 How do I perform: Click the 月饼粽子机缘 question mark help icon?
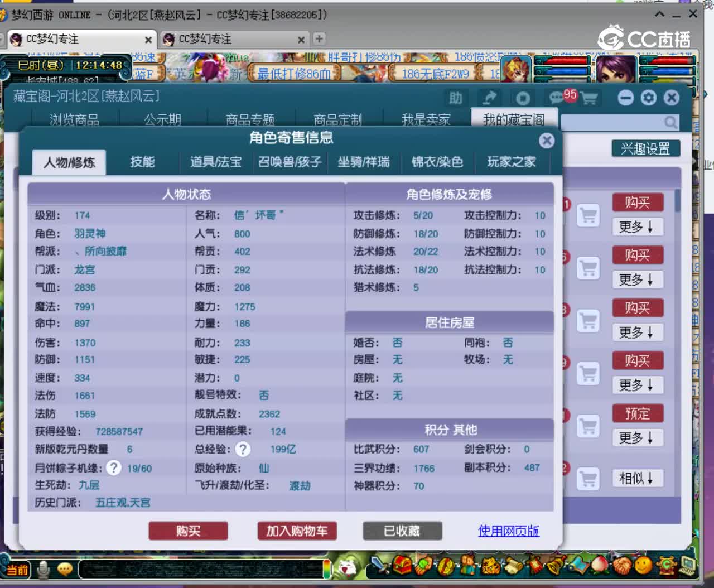pyautogui.click(x=113, y=467)
